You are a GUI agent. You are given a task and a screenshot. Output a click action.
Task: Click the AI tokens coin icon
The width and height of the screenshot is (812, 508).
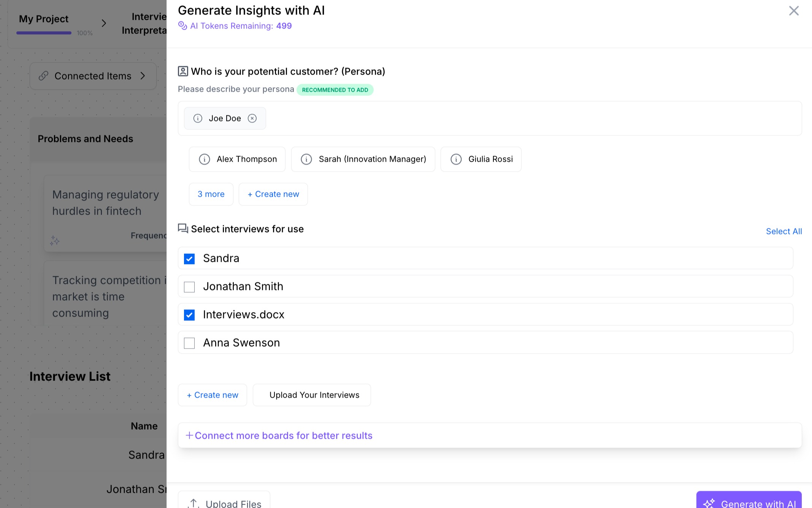[182, 25]
